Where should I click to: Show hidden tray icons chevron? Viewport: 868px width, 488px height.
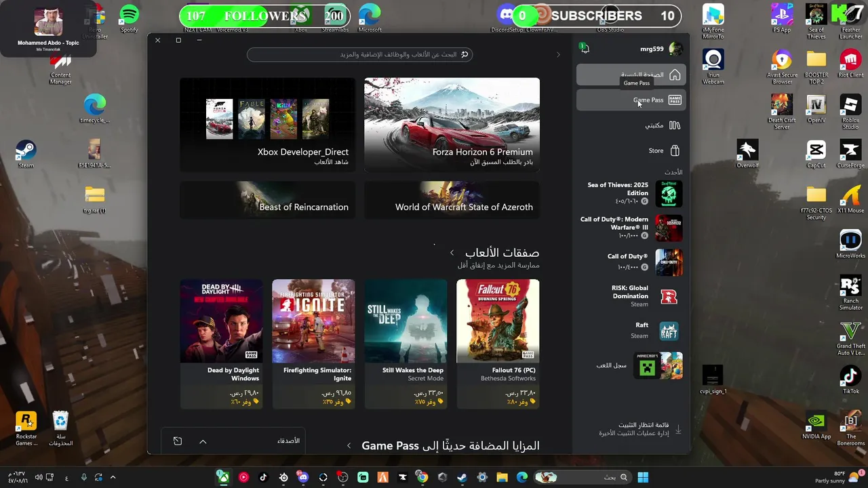[113, 477]
